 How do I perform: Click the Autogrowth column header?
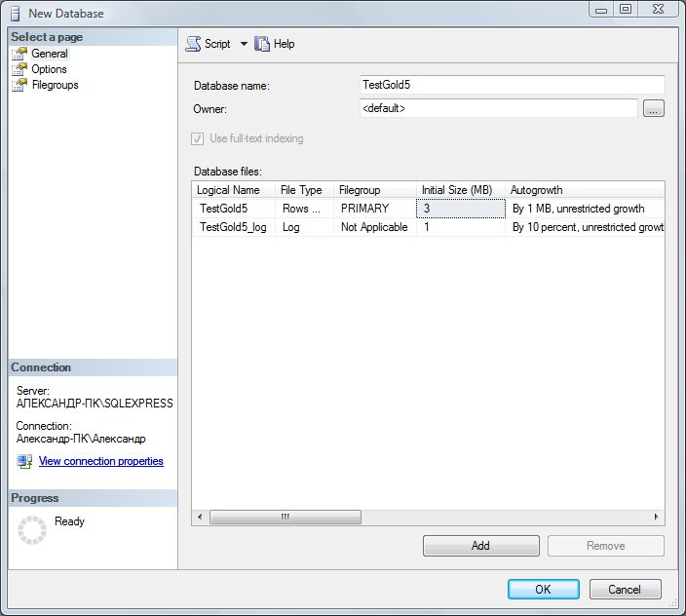(585, 190)
